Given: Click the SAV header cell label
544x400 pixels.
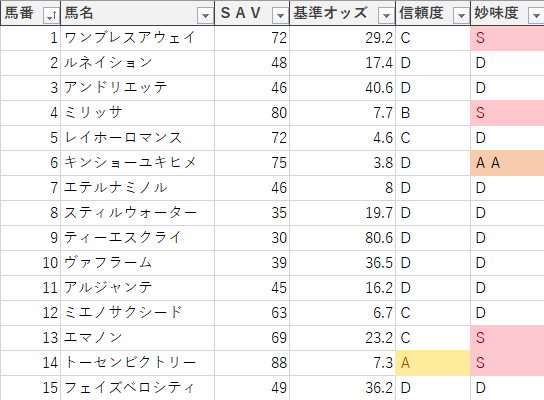Looking at the screenshot, I should (241, 13).
